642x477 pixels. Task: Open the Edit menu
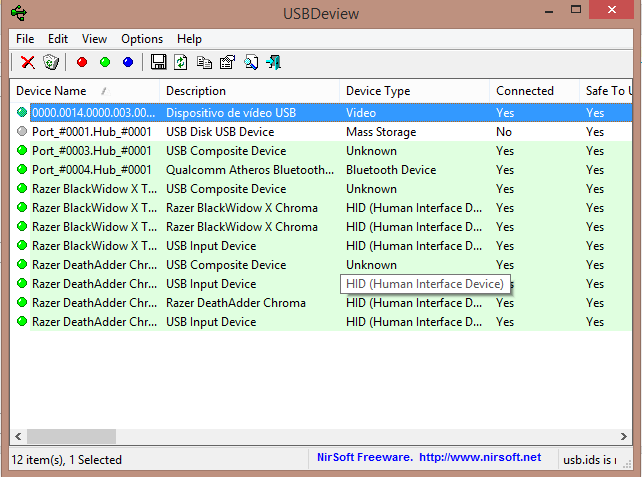tap(58, 39)
